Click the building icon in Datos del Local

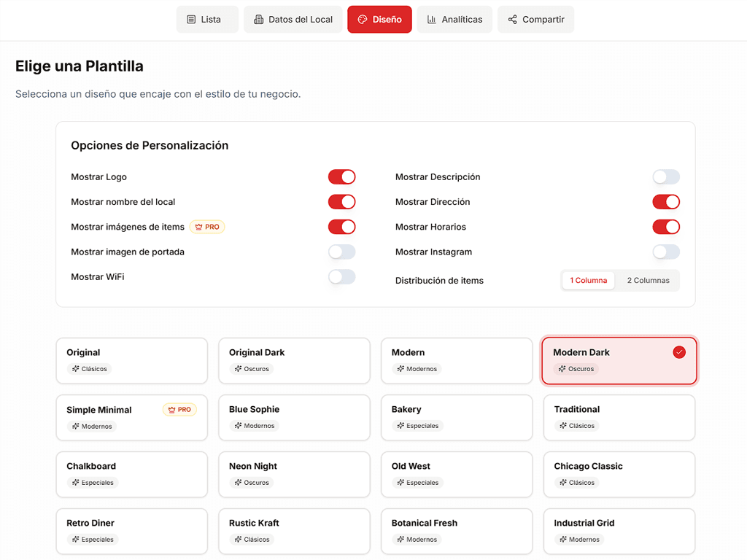pyautogui.click(x=258, y=20)
